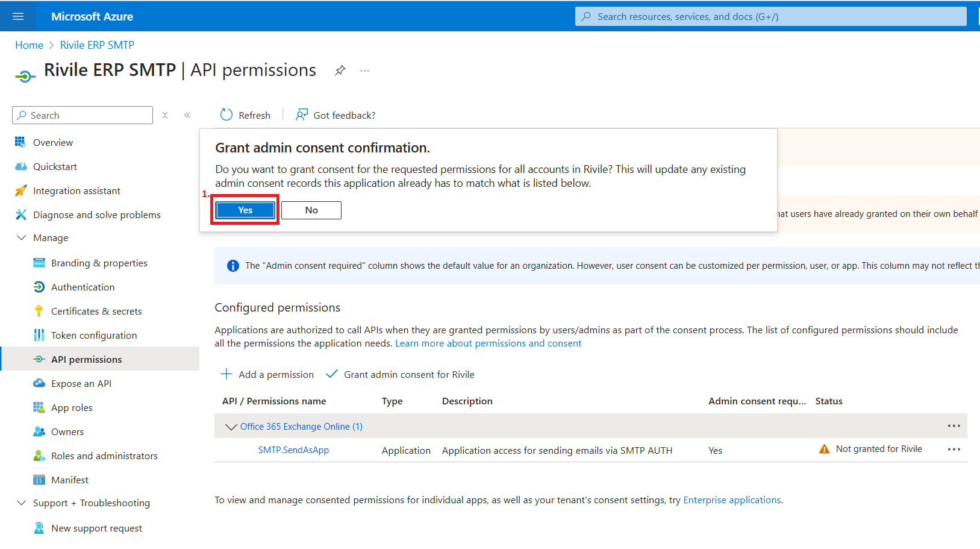Open more options for Office 365 Exchange Online
980x549 pixels.
tap(953, 426)
